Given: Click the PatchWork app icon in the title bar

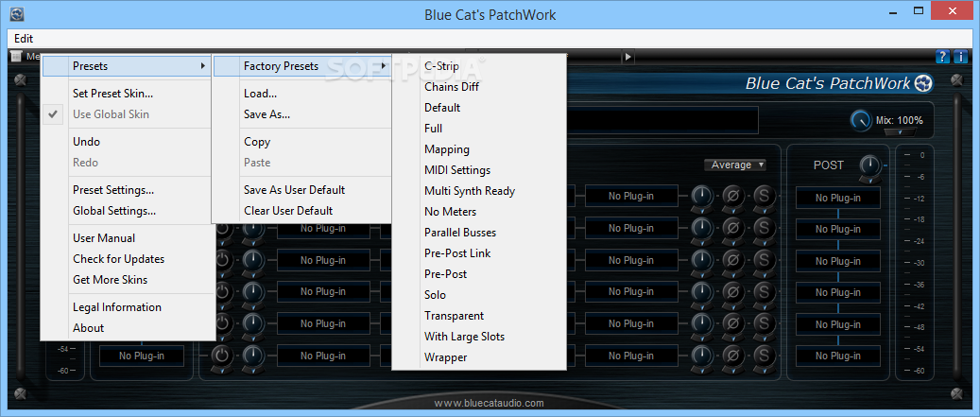Looking at the screenshot, I should pyautogui.click(x=18, y=14).
